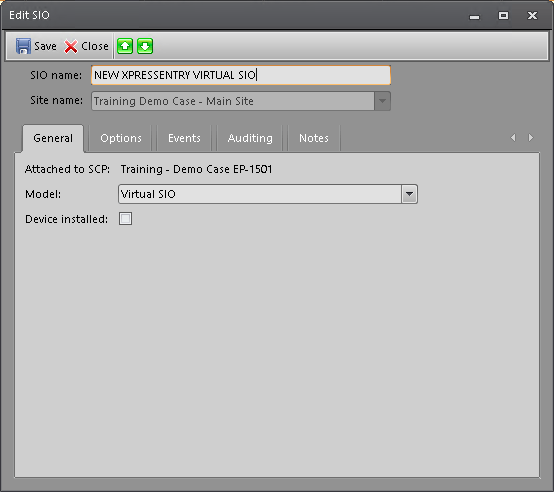Image resolution: width=554 pixels, height=492 pixels.
Task: Click into the SIO name text field
Action: (x=241, y=75)
